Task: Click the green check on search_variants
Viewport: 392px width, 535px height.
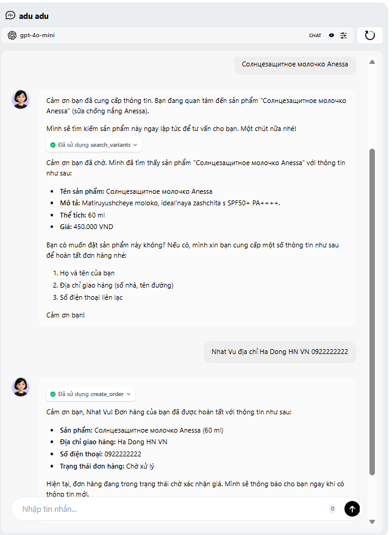Action: 53,145
